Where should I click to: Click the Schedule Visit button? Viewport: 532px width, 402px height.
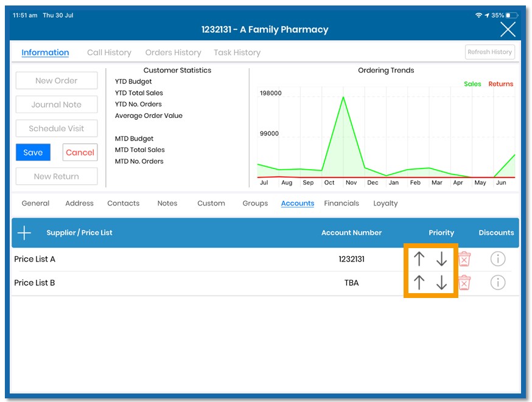[x=57, y=128]
